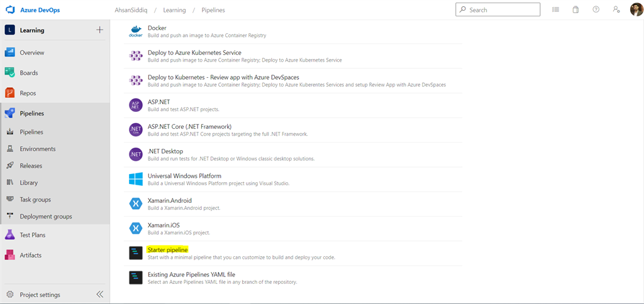Choose the Xamarin.iOS template title
Image resolution: width=644 pixels, height=304 pixels.
tap(164, 225)
